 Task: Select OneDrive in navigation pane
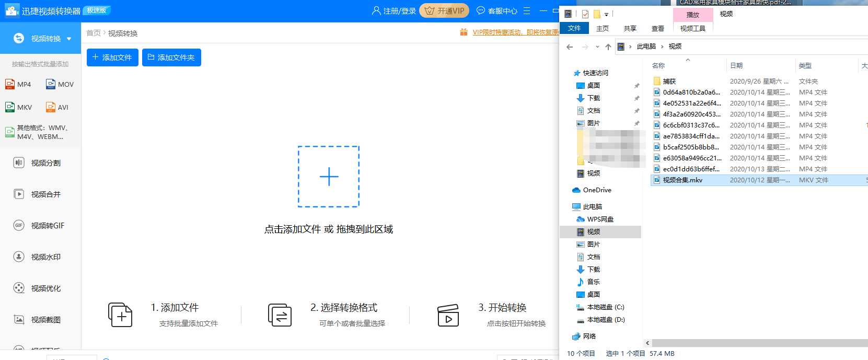pos(597,190)
